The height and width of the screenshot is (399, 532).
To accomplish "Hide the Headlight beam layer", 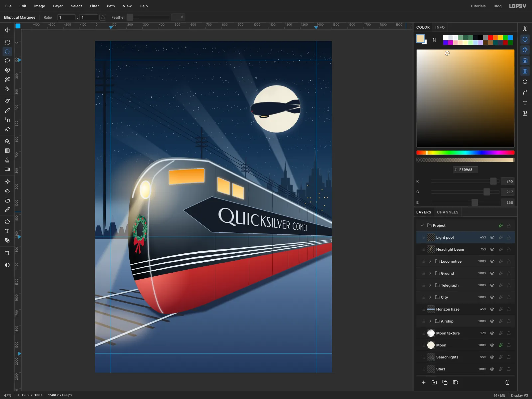I will tap(492, 249).
